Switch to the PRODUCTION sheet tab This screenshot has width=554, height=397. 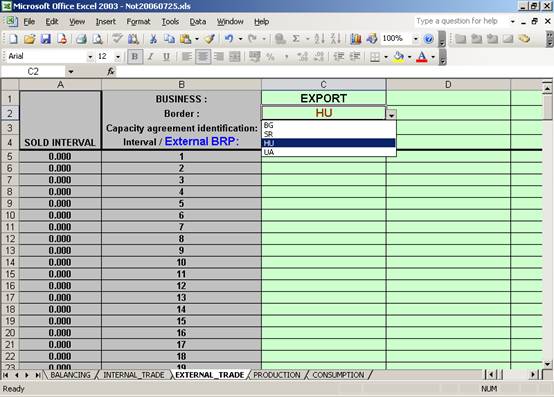pyautogui.click(x=277, y=375)
